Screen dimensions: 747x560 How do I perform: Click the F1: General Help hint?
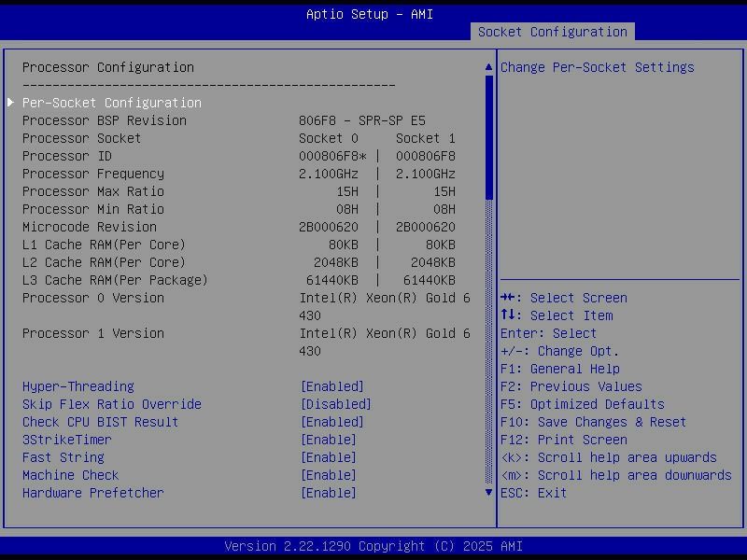pos(560,369)
